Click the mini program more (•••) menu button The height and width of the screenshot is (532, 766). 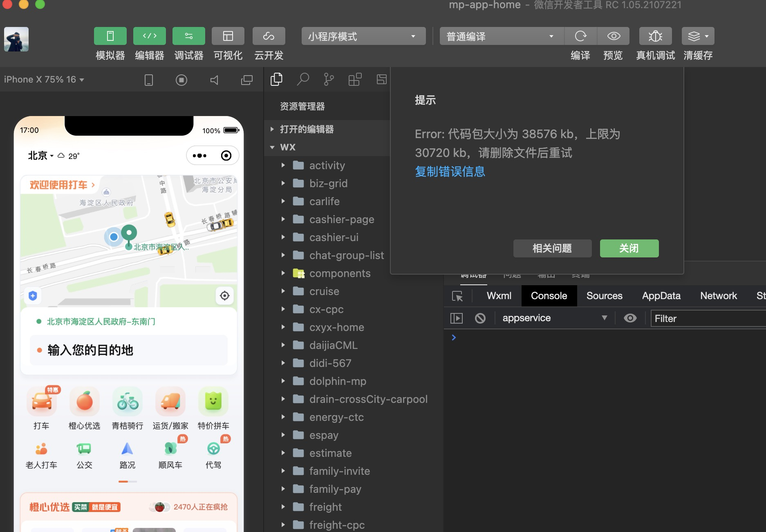tap(199, 156)
